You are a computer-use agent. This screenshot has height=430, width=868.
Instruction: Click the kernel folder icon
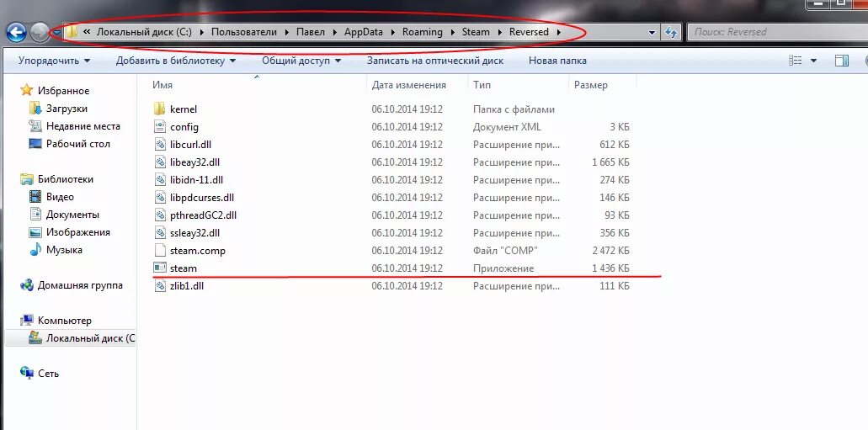pos(159,109)
